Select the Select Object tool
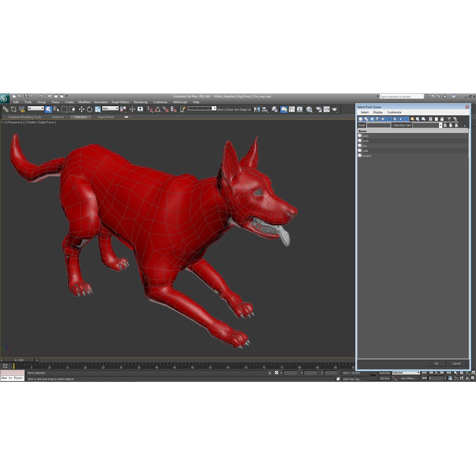The height and width of the screenshot is (476, 476). 48,109
